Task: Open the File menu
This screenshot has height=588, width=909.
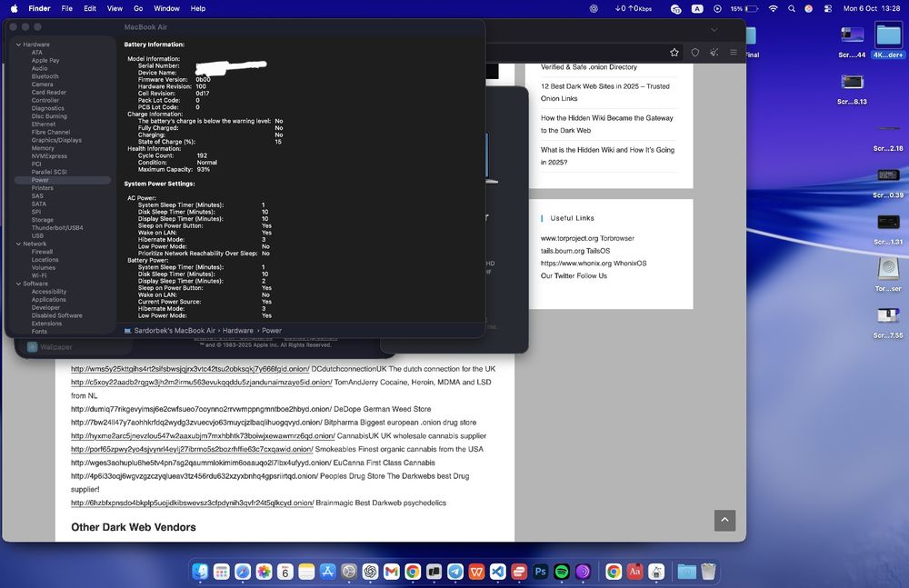Action: 67,9
